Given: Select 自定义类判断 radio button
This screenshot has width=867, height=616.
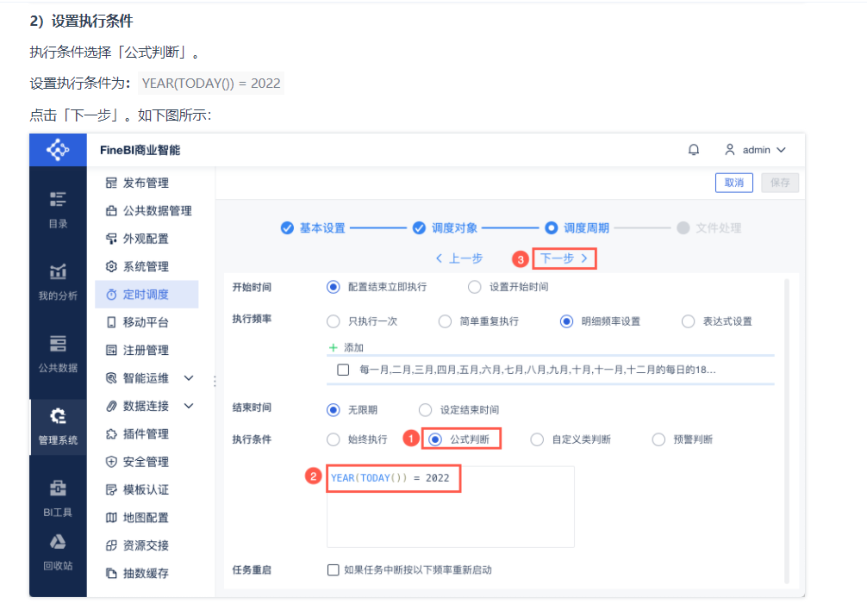Looking at the screenshot, I should click(537, 439).
